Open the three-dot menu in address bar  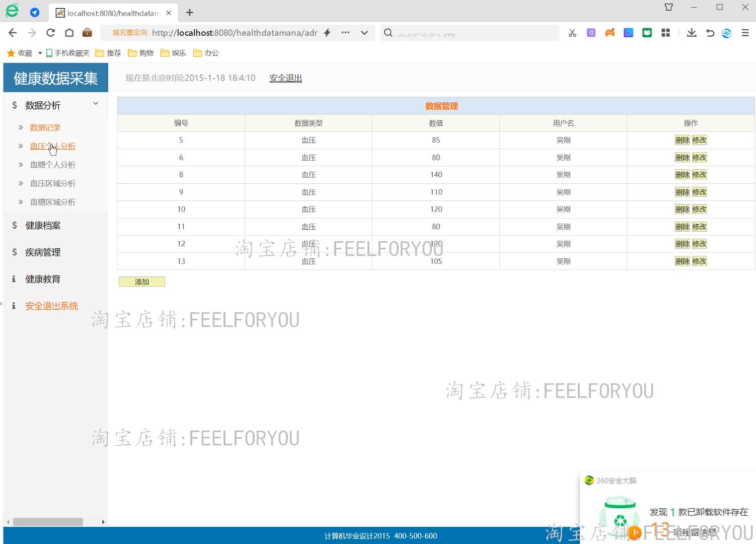(x=345, y=33)
